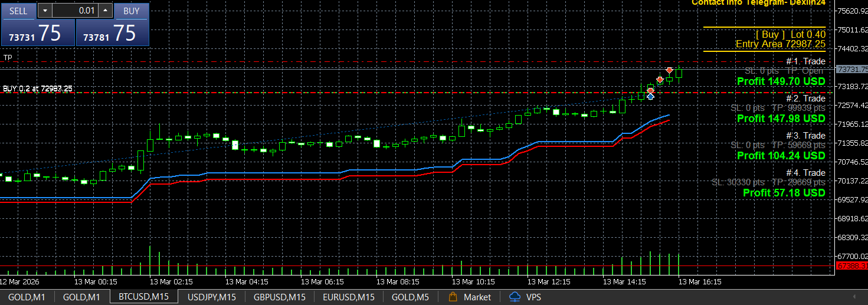
Task: Click the [ Buy ] Lot 0.40 label
Action: [x=790, y=35]
